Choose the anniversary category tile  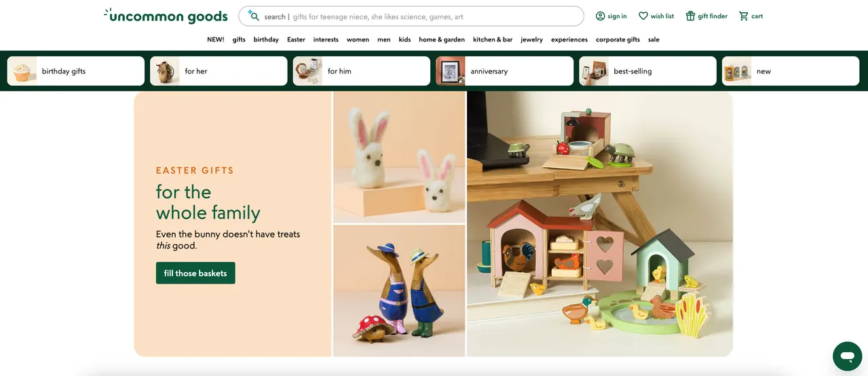pos(504,71)
